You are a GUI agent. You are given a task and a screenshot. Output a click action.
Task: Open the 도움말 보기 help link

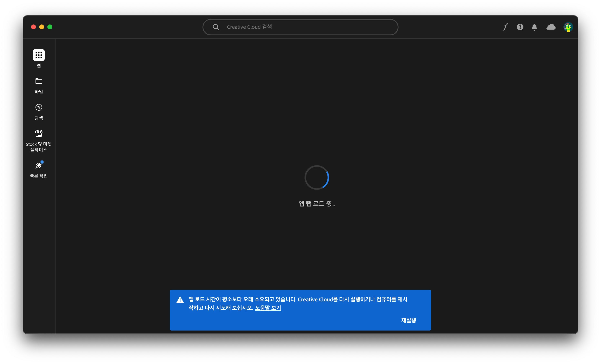268,308
